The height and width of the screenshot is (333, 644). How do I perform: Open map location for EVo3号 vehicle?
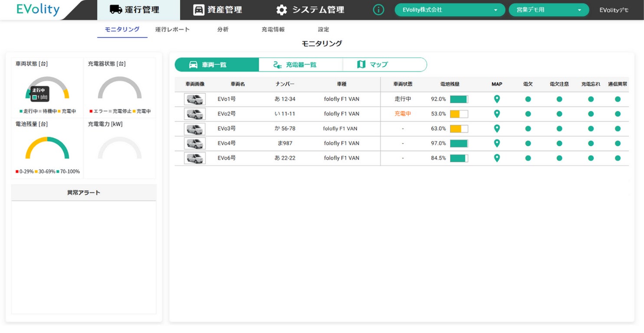tap(497, 129)
